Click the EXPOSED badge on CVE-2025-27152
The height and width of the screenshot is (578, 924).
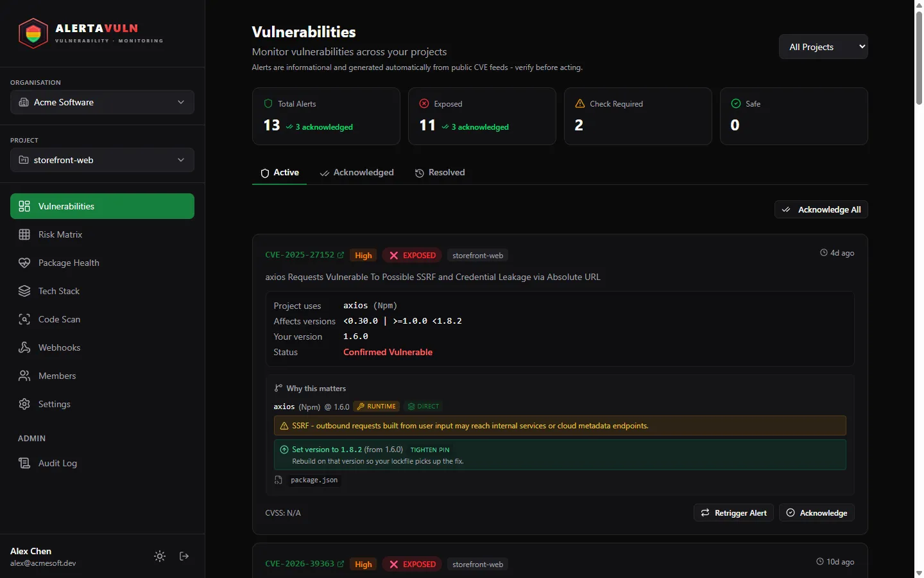click(x=412, y=255)
